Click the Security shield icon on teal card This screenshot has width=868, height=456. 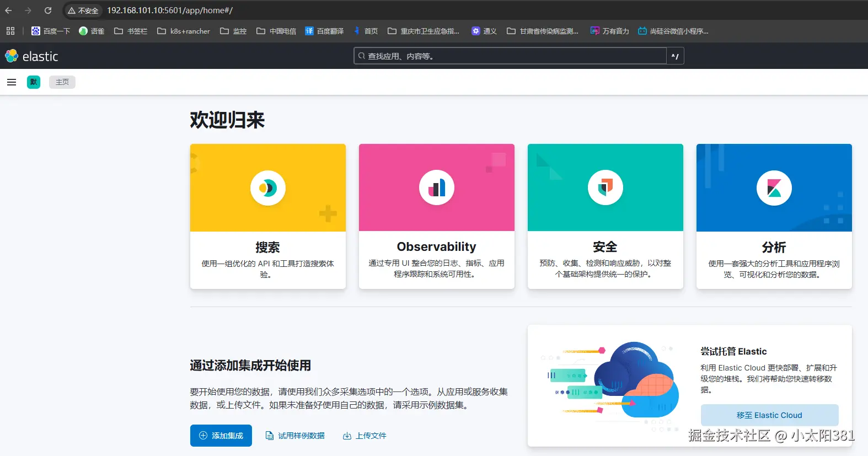[x=606, y=188]
